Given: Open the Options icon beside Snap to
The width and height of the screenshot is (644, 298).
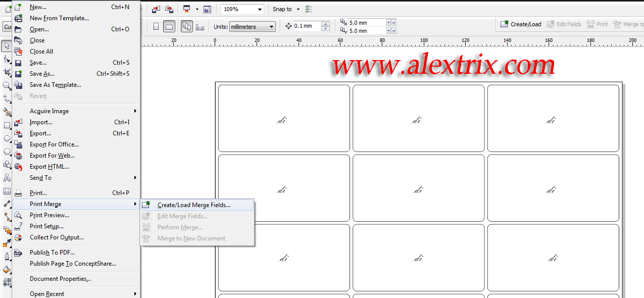Looking at the screenshot, I should tap(309, 9).
